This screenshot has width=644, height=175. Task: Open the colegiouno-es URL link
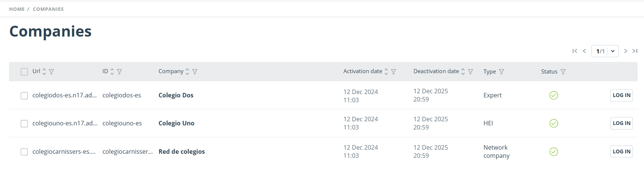pyautogui.click(x=65, y=123)
